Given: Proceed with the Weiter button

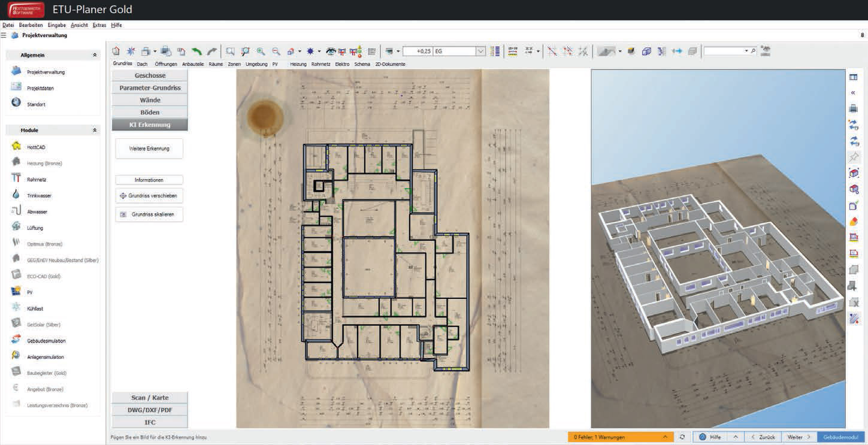Looking at the screenshot, I should [799, 437].
